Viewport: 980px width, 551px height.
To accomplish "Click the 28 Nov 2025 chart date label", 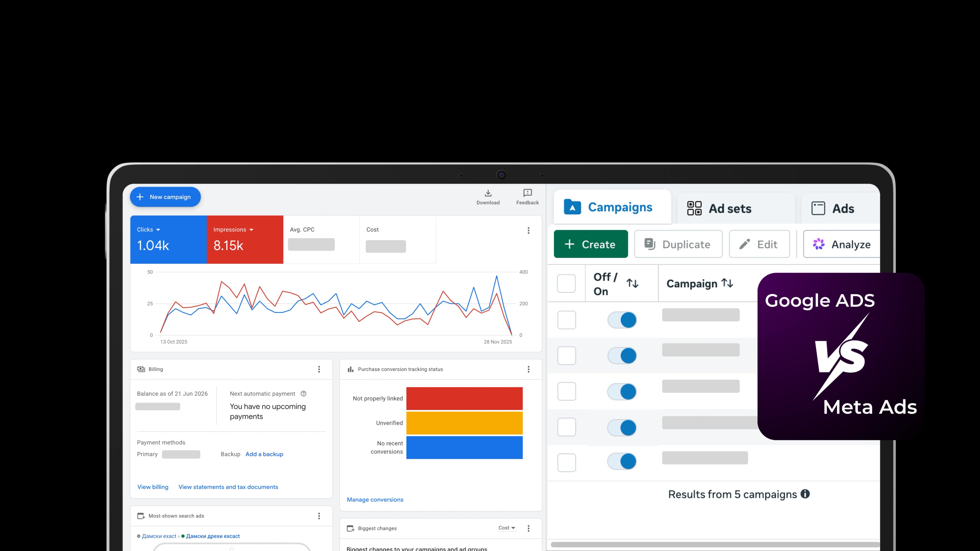I will click(498, 342).
